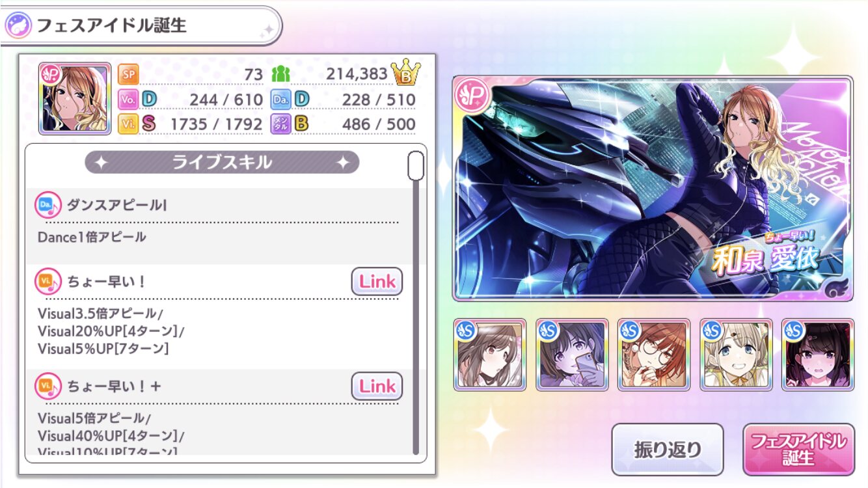Select the support card holding a phone
This screenshot has height=488, width=868.
(572, 355)
